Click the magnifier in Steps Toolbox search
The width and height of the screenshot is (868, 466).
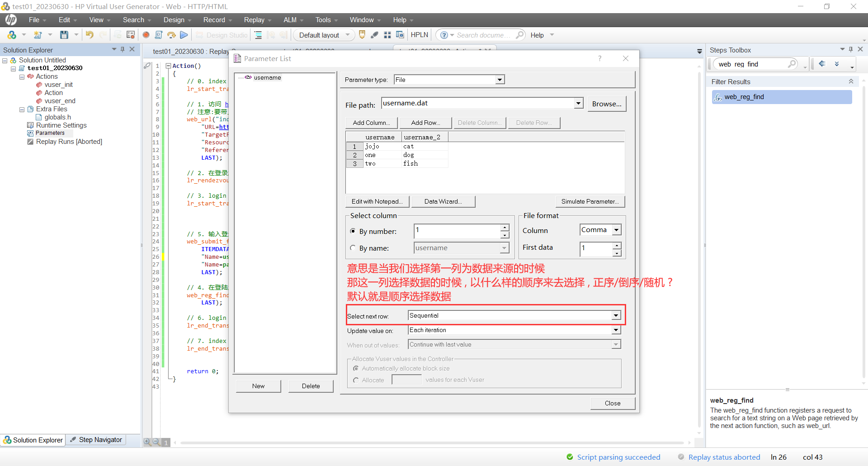792,64
